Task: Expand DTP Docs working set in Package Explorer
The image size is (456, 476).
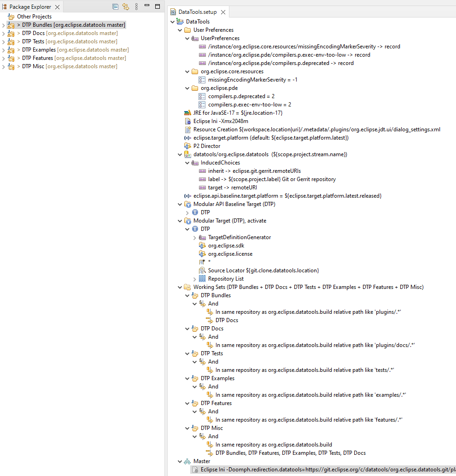Action: coord(3,33)
